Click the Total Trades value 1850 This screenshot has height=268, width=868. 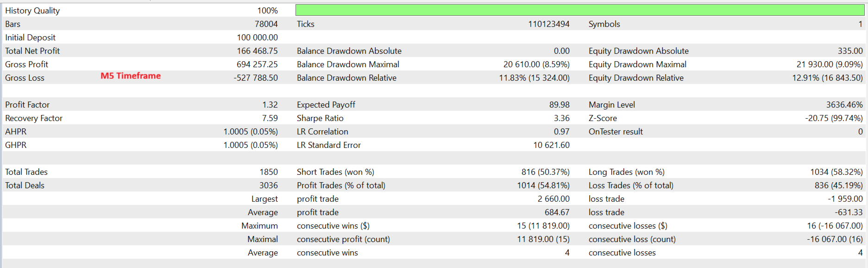pyautogui.click(x=268, y=172)
